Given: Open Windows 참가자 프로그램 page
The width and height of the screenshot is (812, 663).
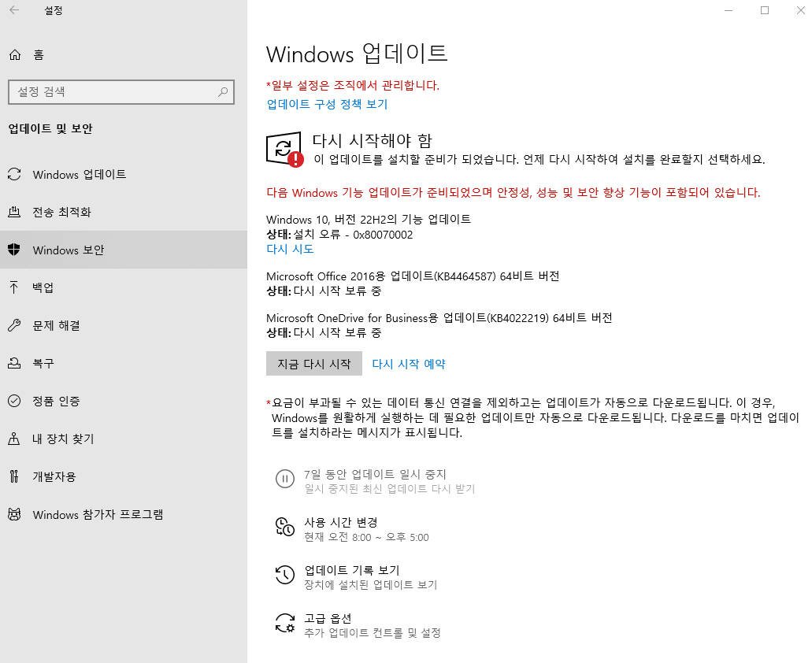Looking at the screenshot, I should coord(123,514).
